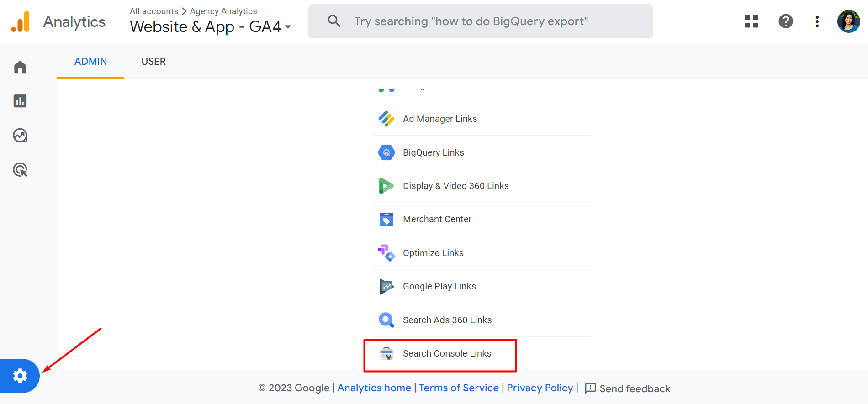Switch to the USER tab
The image size is (868, 404).
tap(153, 62)
